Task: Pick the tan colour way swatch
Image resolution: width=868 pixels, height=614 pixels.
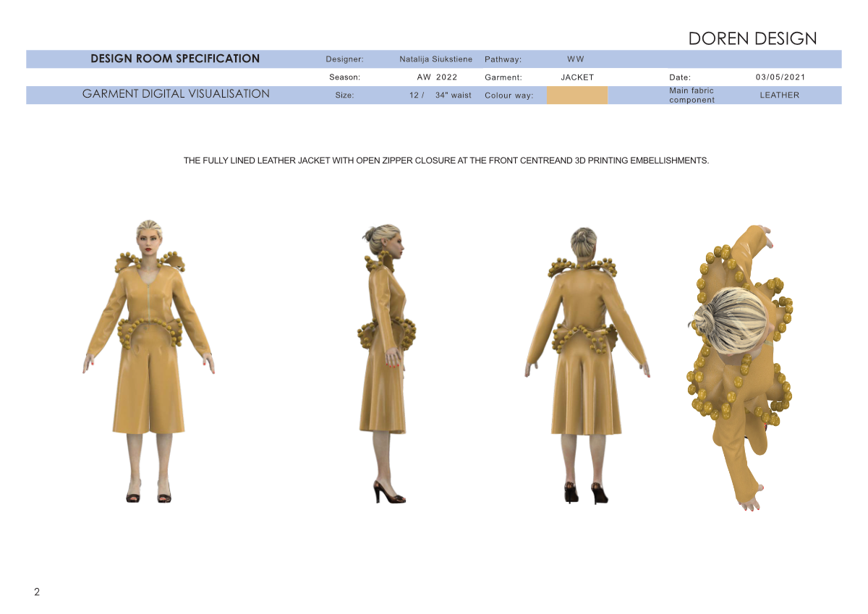Action: click(x=577, y=95)
